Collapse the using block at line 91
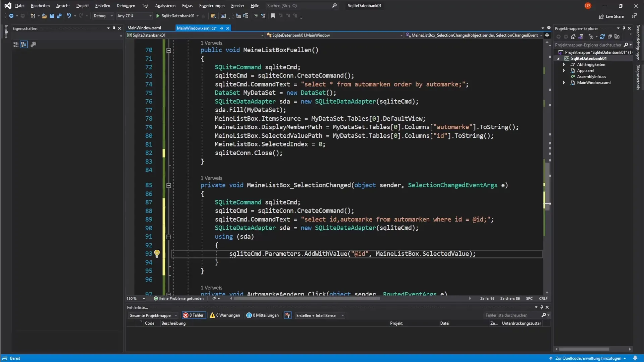 (x=169, y=237)
